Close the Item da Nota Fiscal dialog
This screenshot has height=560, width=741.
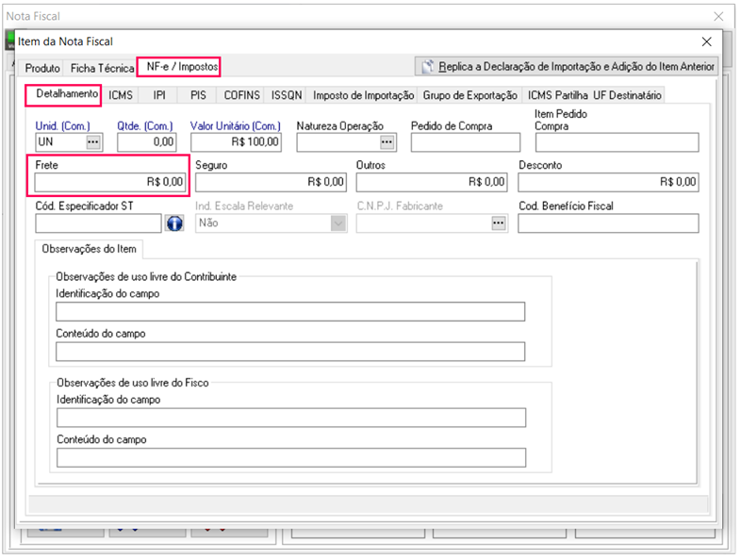(707, 41)
